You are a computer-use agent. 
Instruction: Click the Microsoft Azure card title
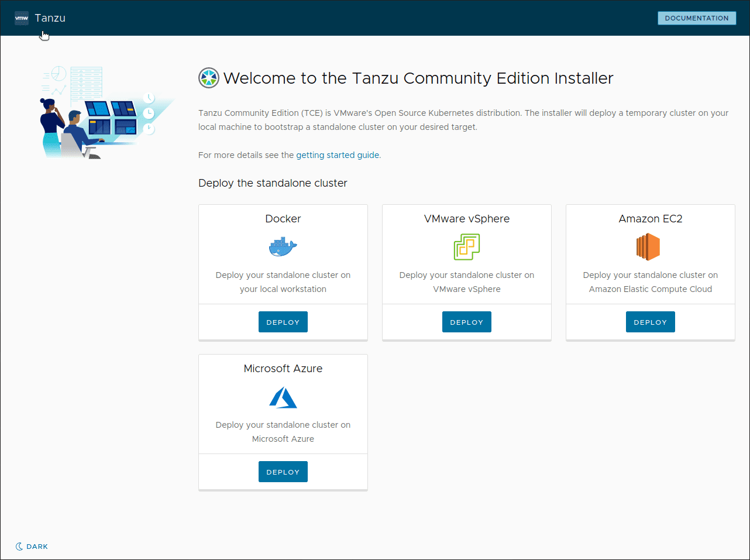click(x=283, y=369)
